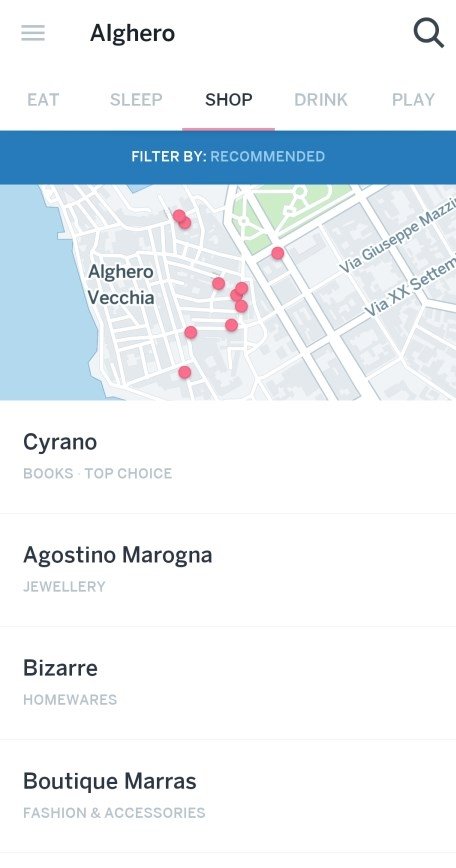Image resolution: width=456 pixels, height=868 pixels.
Task: Open the Cyrano bookshop listing
Action: click(228, 457)
